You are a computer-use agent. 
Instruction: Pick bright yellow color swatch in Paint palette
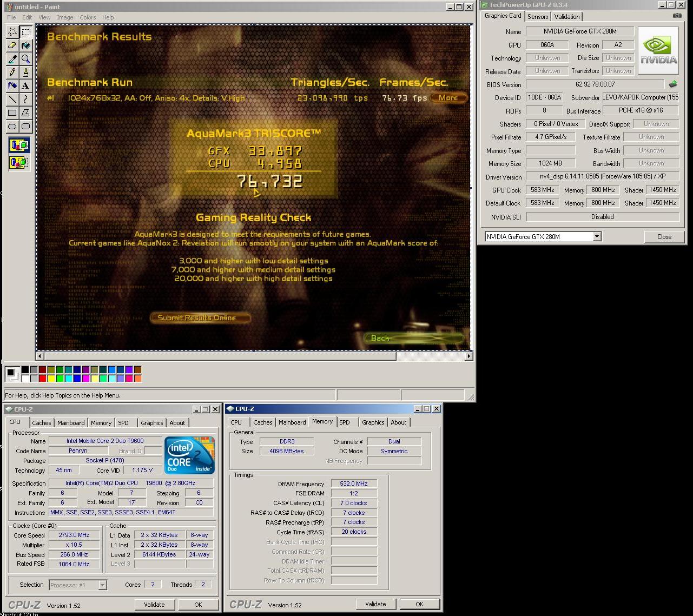tap(51, 378)
